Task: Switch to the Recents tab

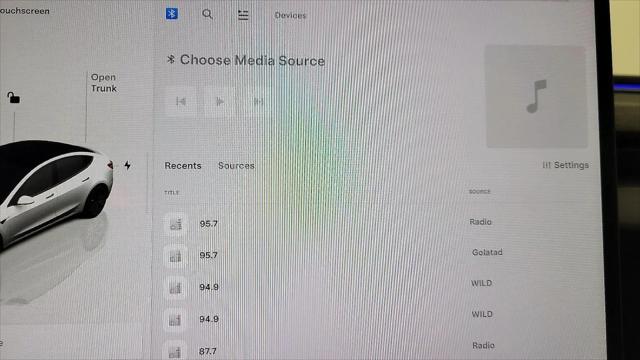Action: (x=183, y=166)
